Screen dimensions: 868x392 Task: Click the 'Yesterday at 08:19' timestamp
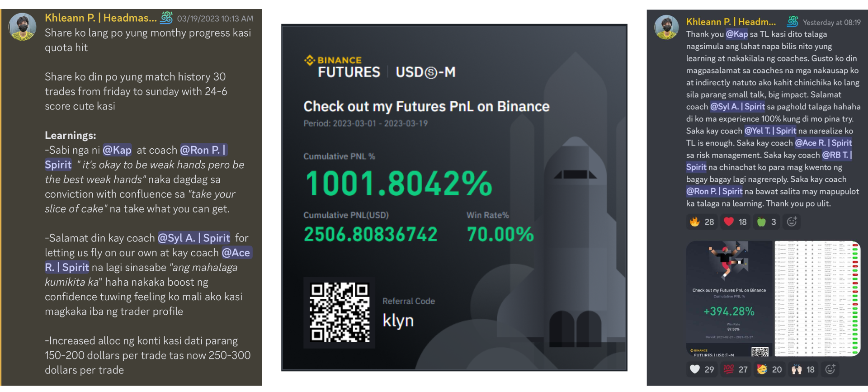[832, 23]
